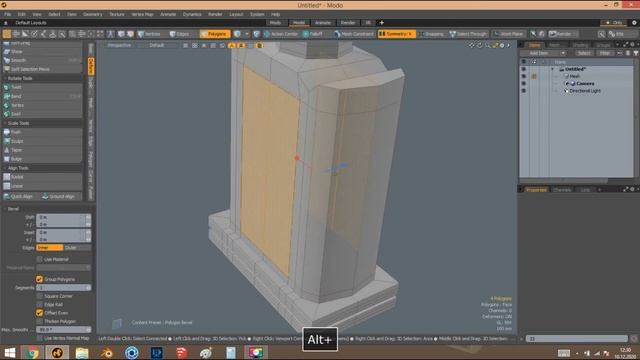This screenshot has width=640, height=360.
Task: Select the Sculpt tool
Action: [42, 141]
